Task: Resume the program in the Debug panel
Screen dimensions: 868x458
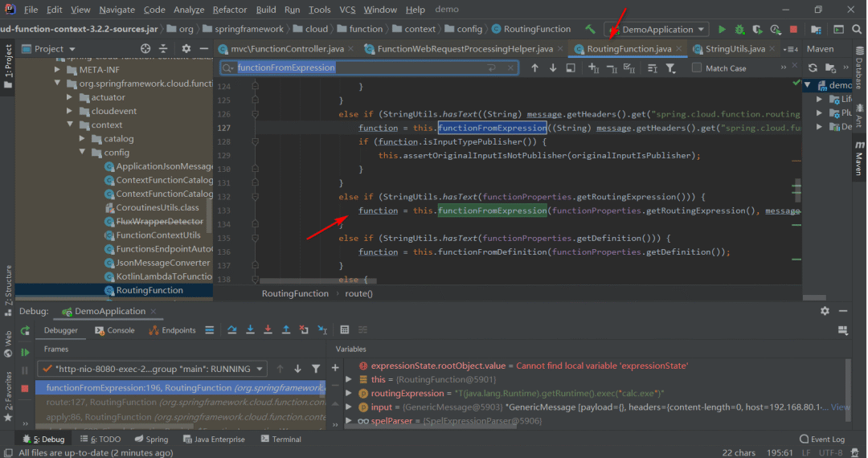Action: tap(25, 352)
